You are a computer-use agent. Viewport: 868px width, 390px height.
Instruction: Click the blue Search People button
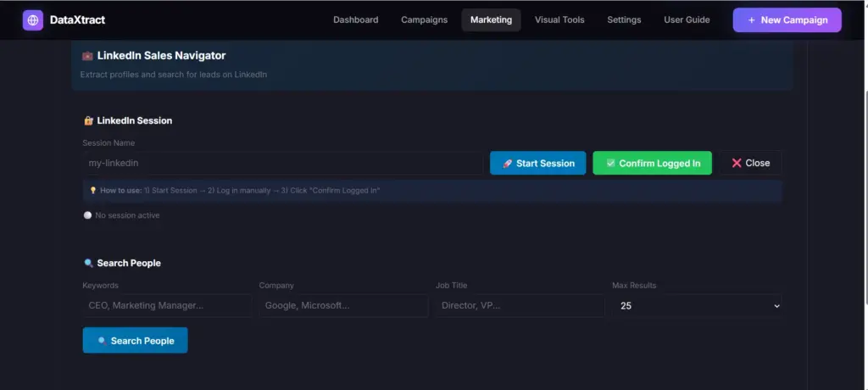pos(135,341)
